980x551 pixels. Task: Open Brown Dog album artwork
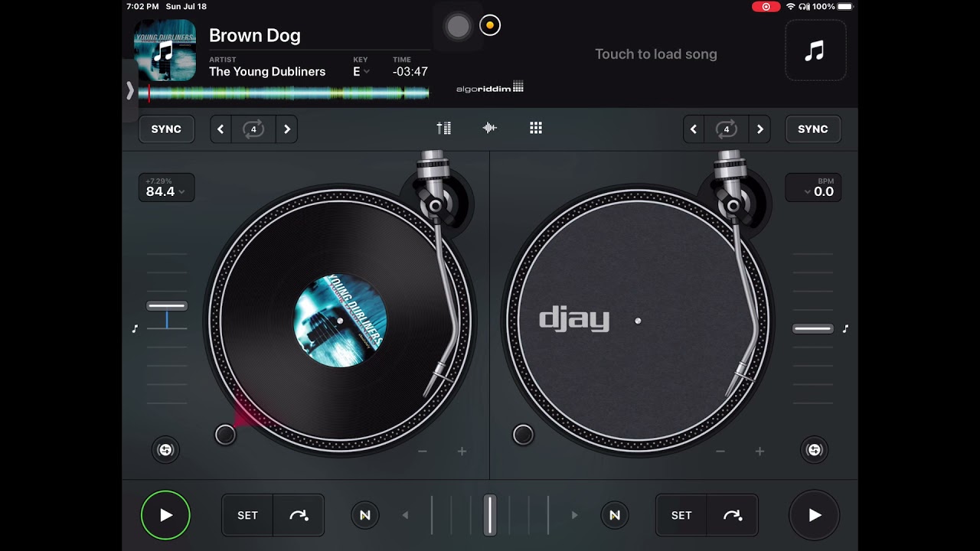[x=165, y=51]
